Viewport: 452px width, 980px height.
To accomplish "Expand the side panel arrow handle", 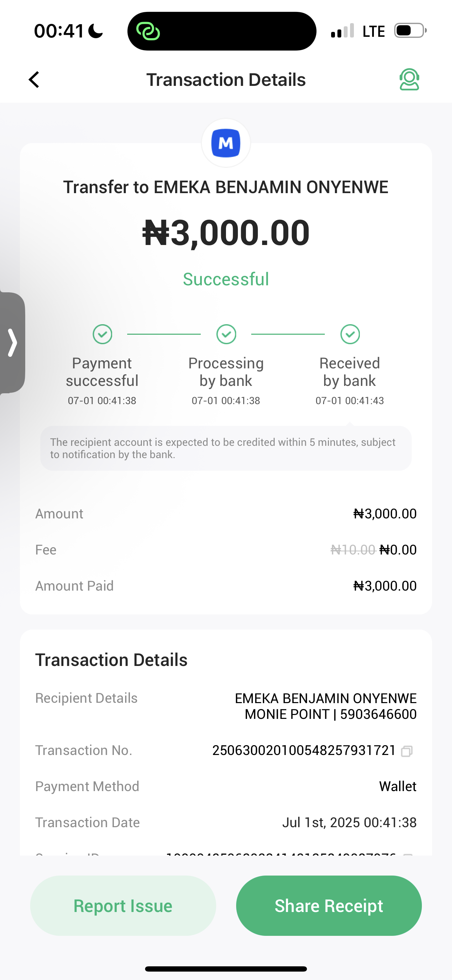I will pyautogui.click(x=12, y=342).
